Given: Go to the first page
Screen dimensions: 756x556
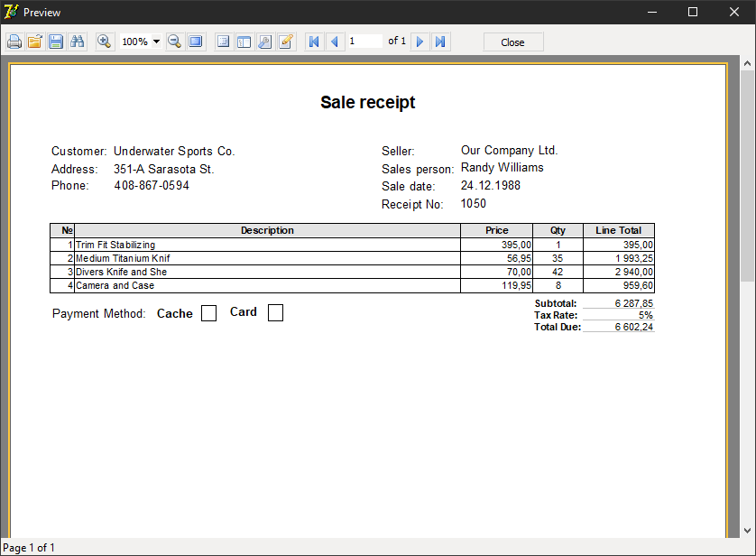Looking at the screenshot, I should pyautogui.click(x=314, y=42).
